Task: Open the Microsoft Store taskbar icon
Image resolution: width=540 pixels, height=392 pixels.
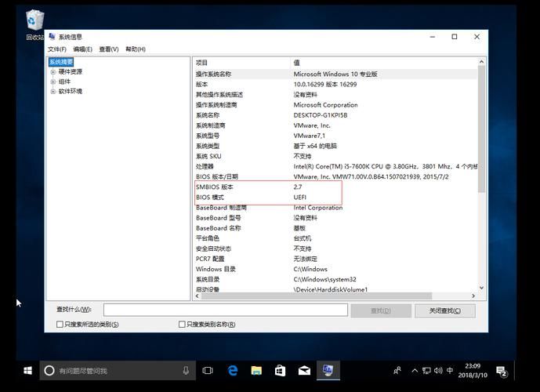Action: [x=280, y=370]
